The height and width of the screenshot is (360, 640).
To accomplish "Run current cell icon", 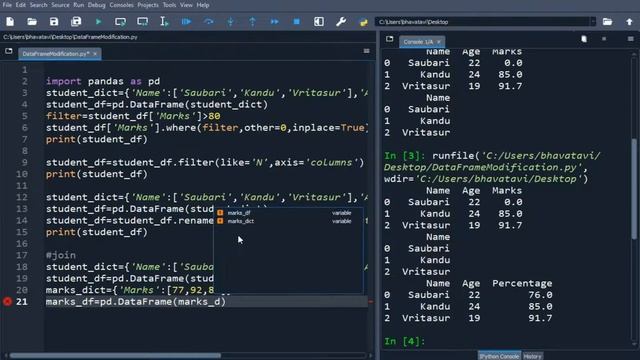I will (120, 22).
